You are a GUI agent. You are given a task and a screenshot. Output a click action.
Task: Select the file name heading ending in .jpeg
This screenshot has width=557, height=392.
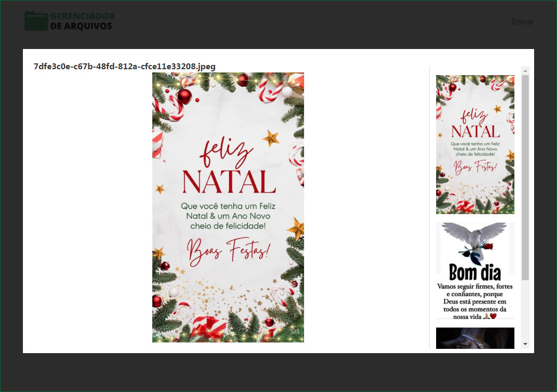coord(125,66)
